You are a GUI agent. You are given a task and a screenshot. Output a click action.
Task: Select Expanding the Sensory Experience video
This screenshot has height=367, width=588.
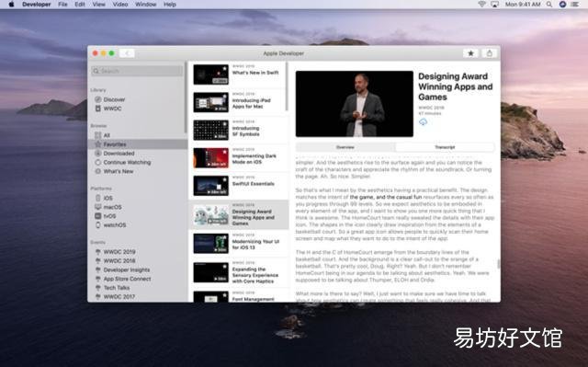239,272
